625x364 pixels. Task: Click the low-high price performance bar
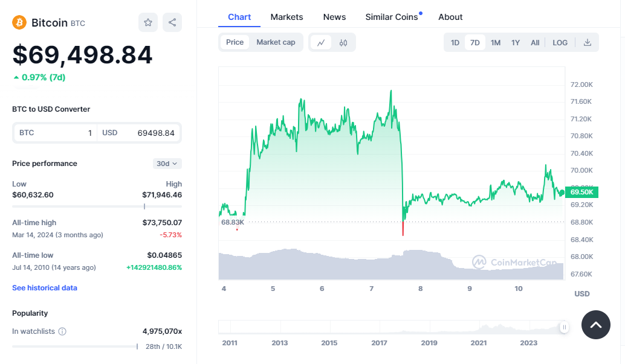click(x=97, y=206)
